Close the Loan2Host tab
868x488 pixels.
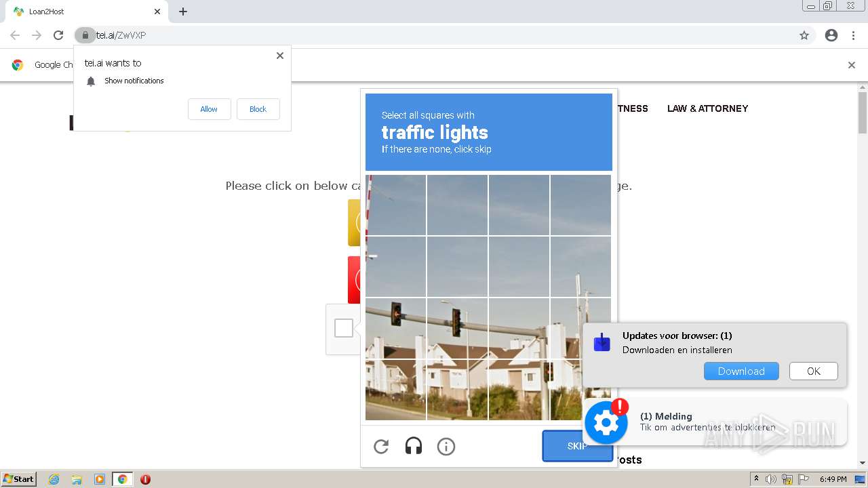157,12
